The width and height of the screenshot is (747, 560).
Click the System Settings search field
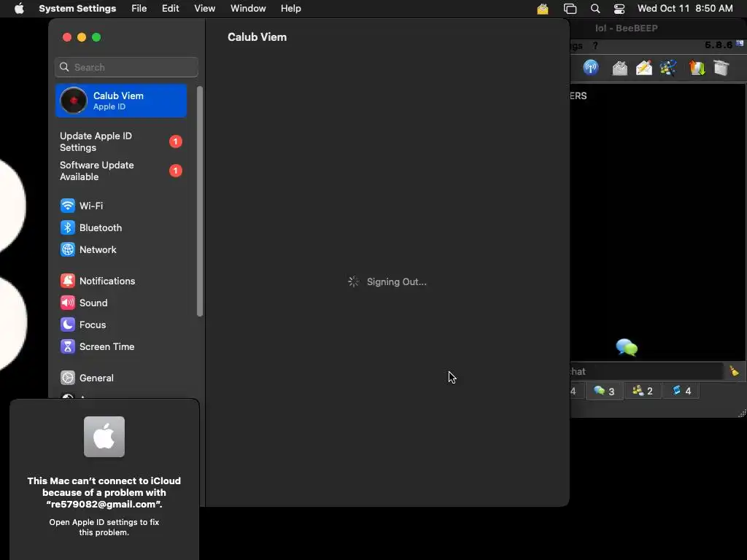126,67
